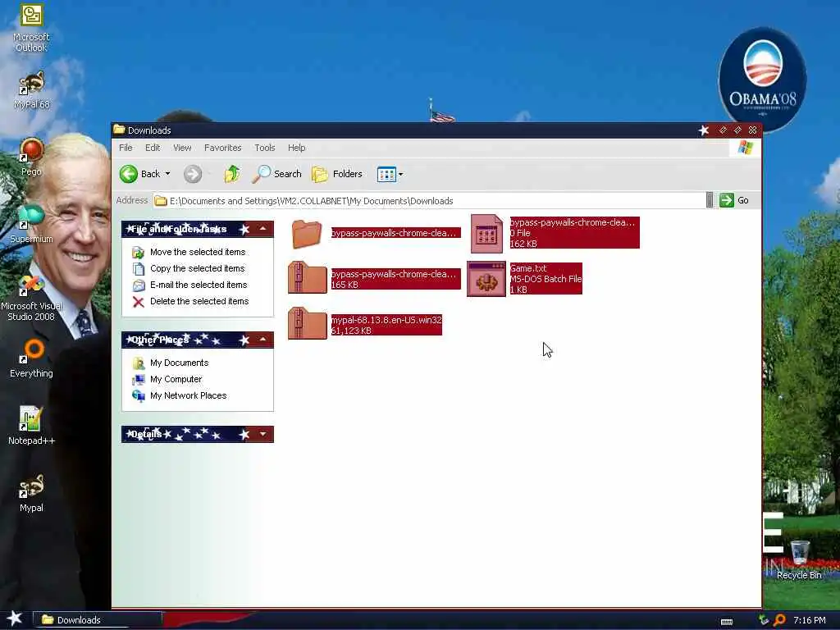Click the network tray icon near clock

pyautogui.click(x=764, y=620)
